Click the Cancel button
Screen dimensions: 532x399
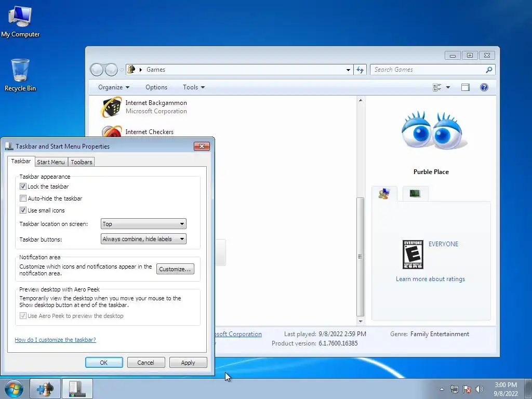[146, 362]
